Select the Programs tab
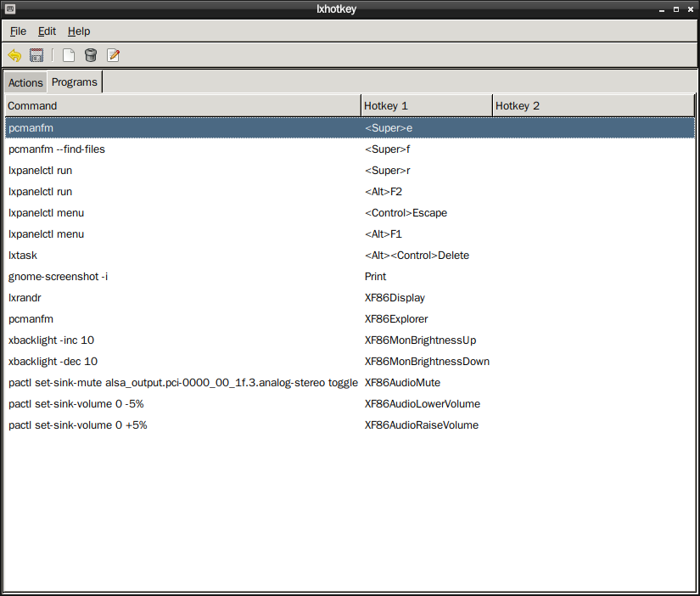 (74, 82)
